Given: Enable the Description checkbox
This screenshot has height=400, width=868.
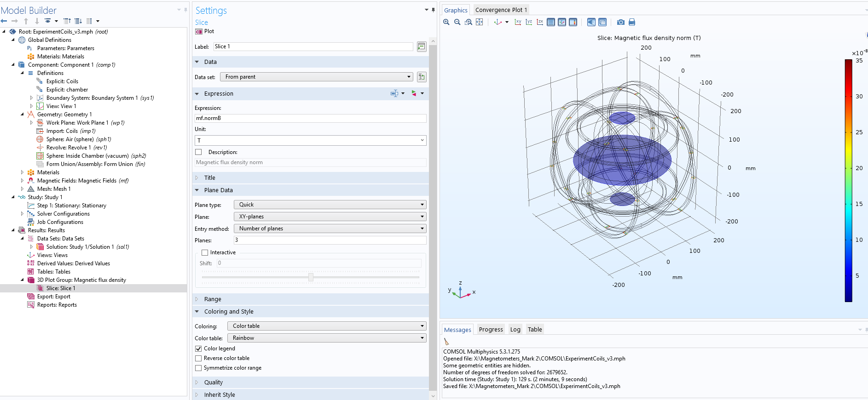Looking at the screenshot, I should coord(198,152).
